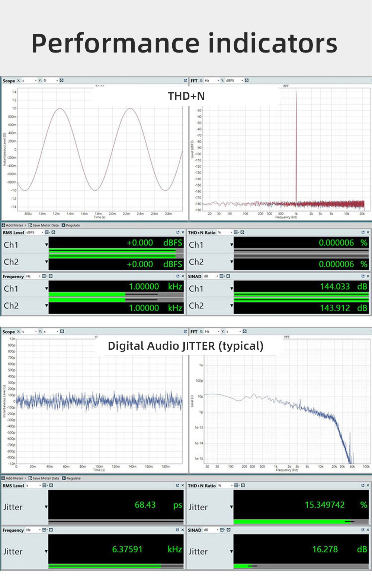The width and height of the screenshot is (372, 588).
Task: Expand the Jitter channel dropdown in the RMS Level meter
Action: tap(46, 507)
